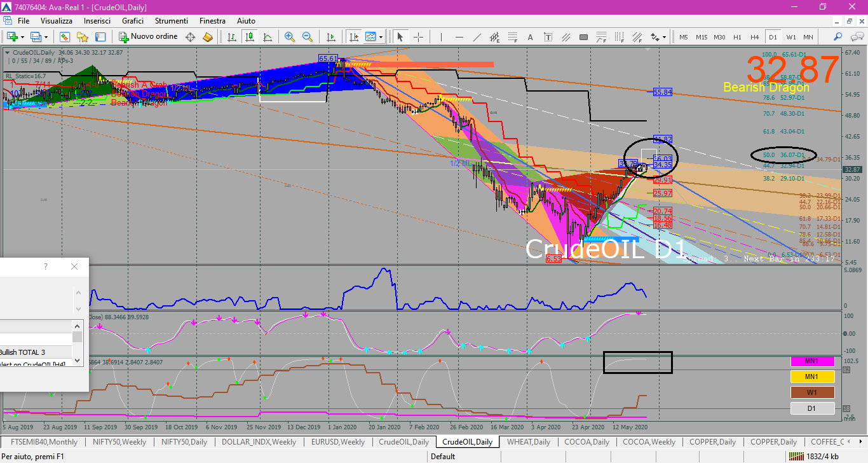The image size is (868, 463).
Task: Open the profiles icon
Action: 36,37
